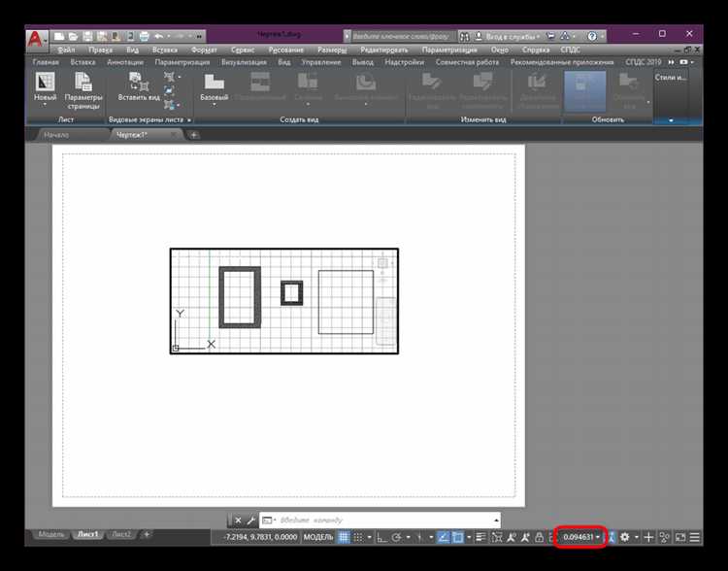Toggle МОДЕЛЬ space button in status bar
This screenshot has height=571, width=728.
[318, 537]
